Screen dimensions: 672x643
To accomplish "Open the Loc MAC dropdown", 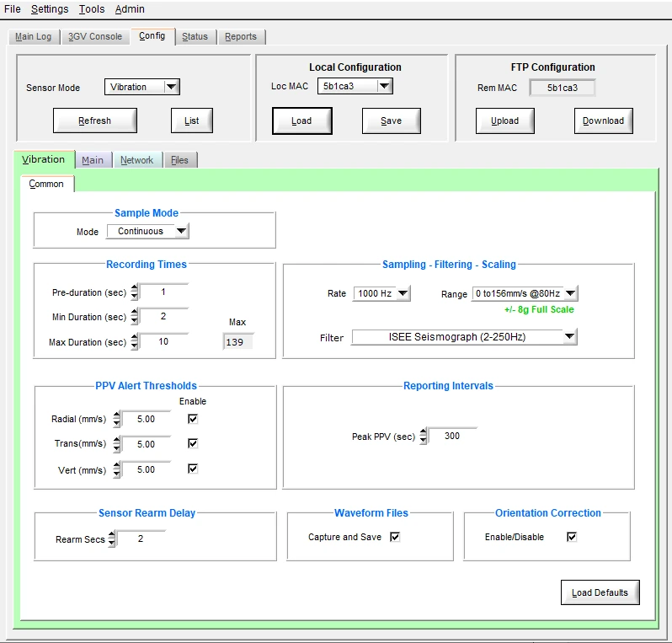I will [355, 86].
